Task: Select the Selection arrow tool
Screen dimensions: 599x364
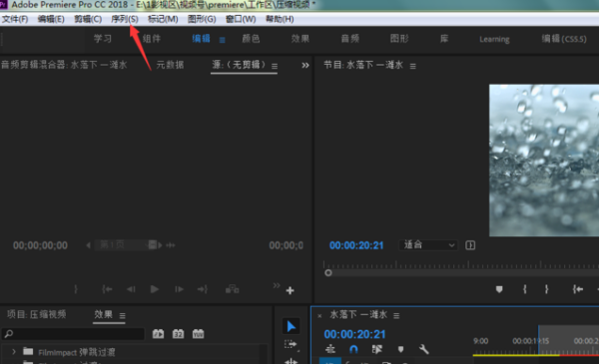Action: tap(292, 326)
